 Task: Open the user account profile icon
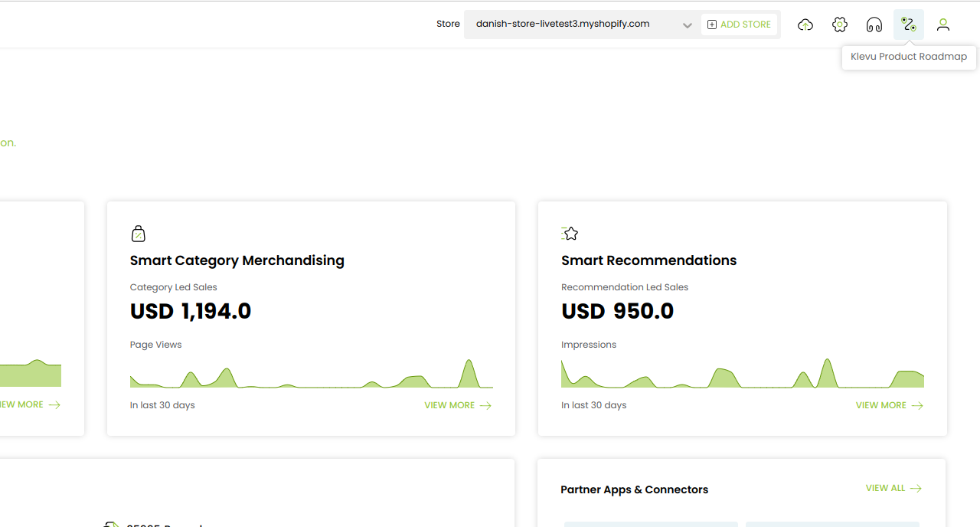click(942, 25)
